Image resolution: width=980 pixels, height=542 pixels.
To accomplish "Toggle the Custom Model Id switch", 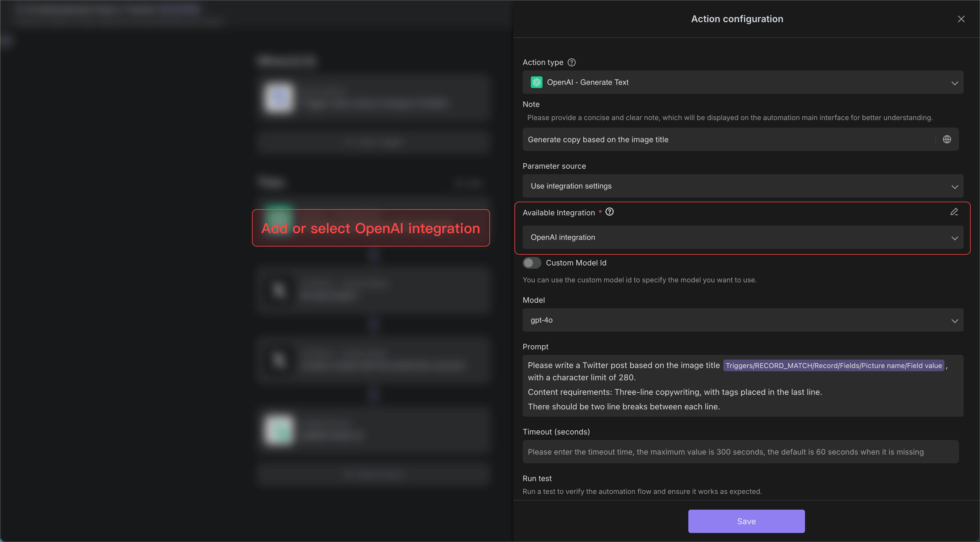I will pyautogui.click(x=531, y=263).
